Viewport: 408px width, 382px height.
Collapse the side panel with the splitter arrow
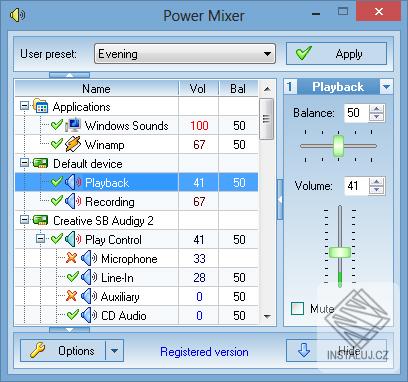(x=280, y=199)
